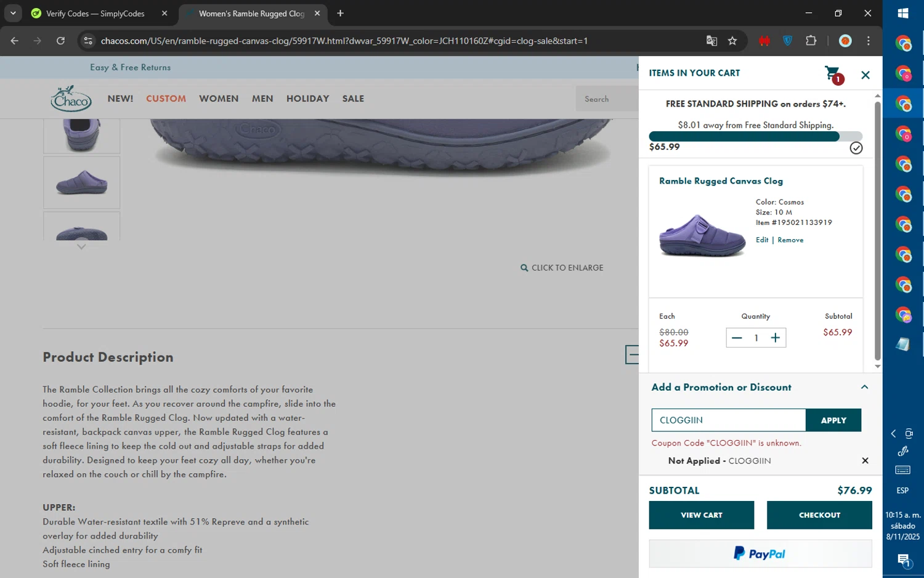
Task: Remove the Ramble Rugged Canvas Clog item
Action: point(790,240)
